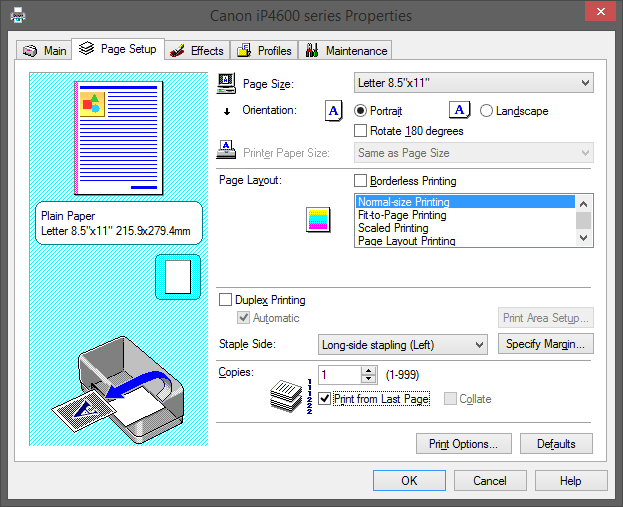Select Page Layout Printing in list
623x507 pixels.
tap(465, 241)
